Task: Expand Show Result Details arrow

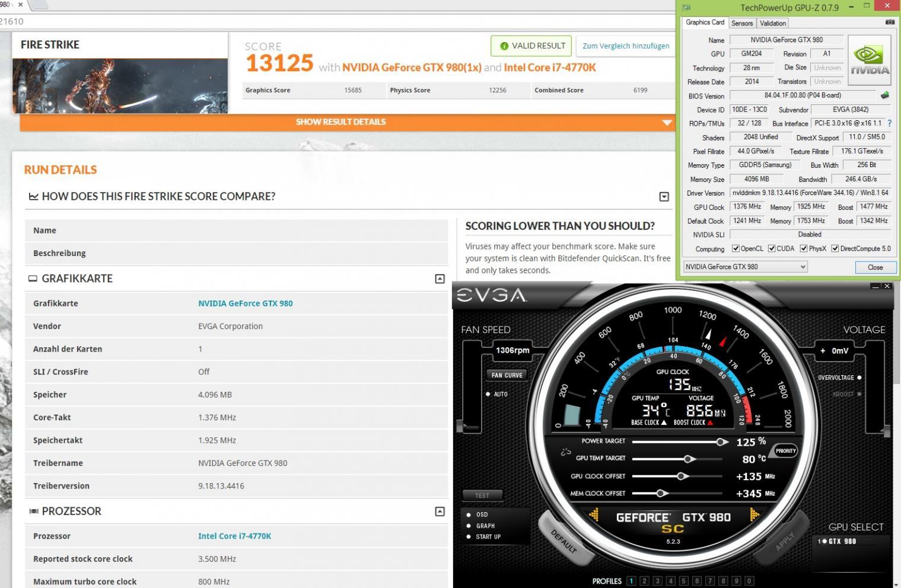Action: pos(667,123)
